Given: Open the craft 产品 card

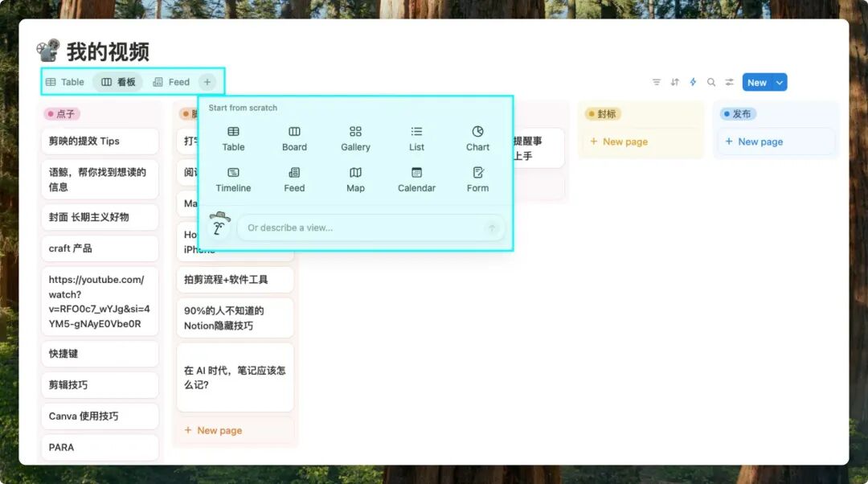Looking at the screenshot, I should click(100, 248).
